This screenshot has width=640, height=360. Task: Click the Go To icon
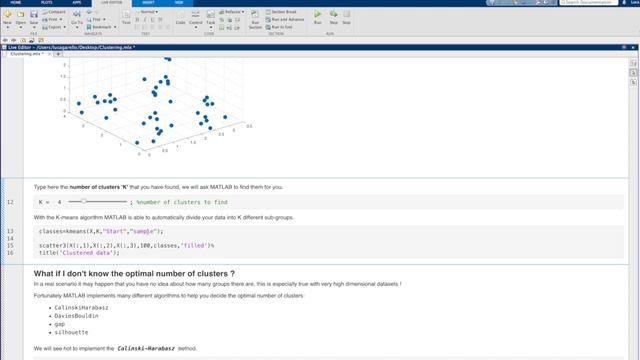point(77,14)
